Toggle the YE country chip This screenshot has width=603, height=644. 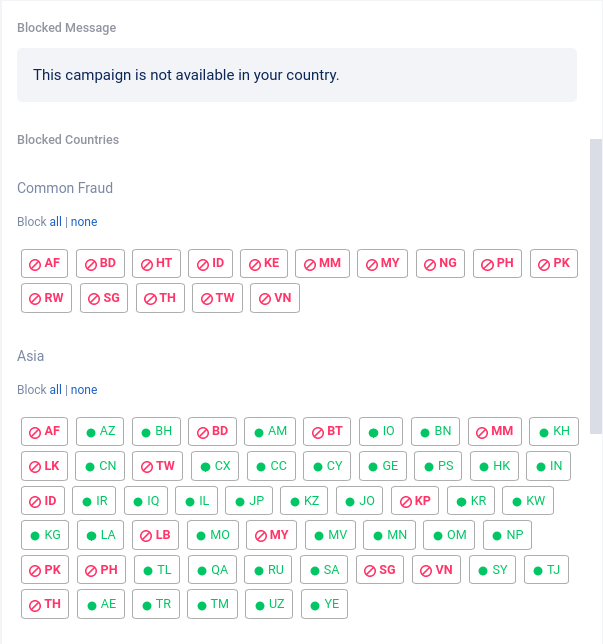pyautogui.click(x=324, y=604)
